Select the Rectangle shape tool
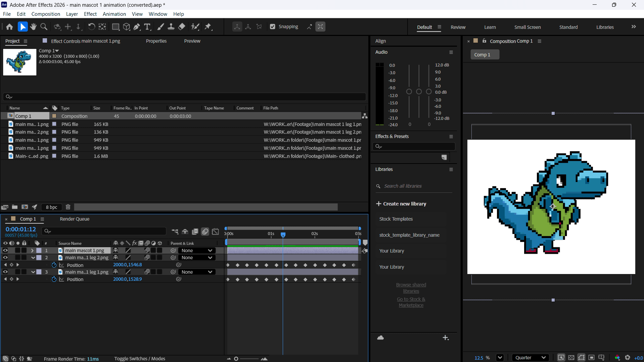 coord(116,27)
